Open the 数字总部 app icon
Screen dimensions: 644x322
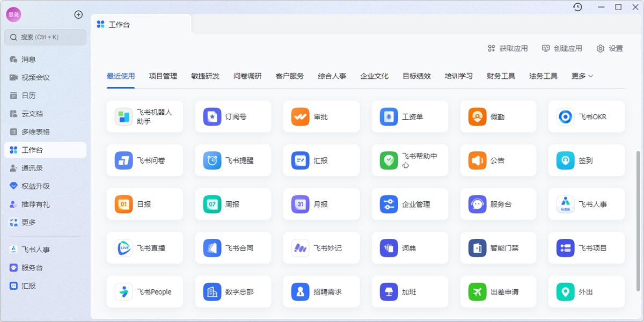(x=213, y=292)
